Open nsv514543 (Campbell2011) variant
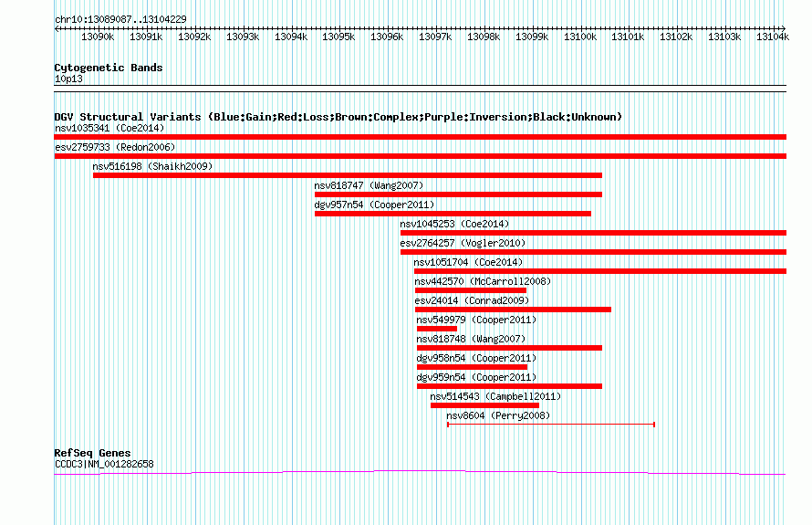The width and height of the screenshot is (812, 525). click(x=495, y=396)
